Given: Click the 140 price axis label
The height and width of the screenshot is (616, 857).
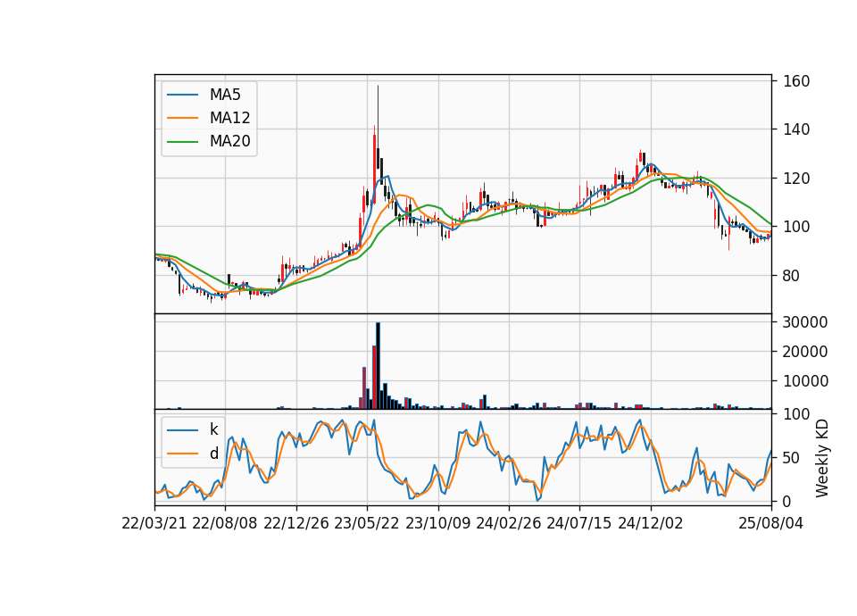Looking at the screenshot, I should 796,129.
